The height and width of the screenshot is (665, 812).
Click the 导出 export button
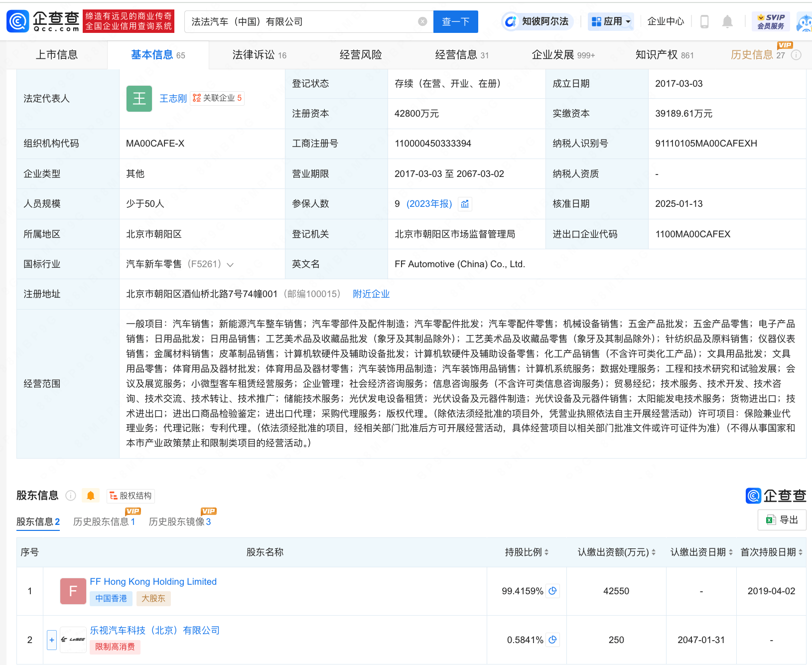[782, 520]
